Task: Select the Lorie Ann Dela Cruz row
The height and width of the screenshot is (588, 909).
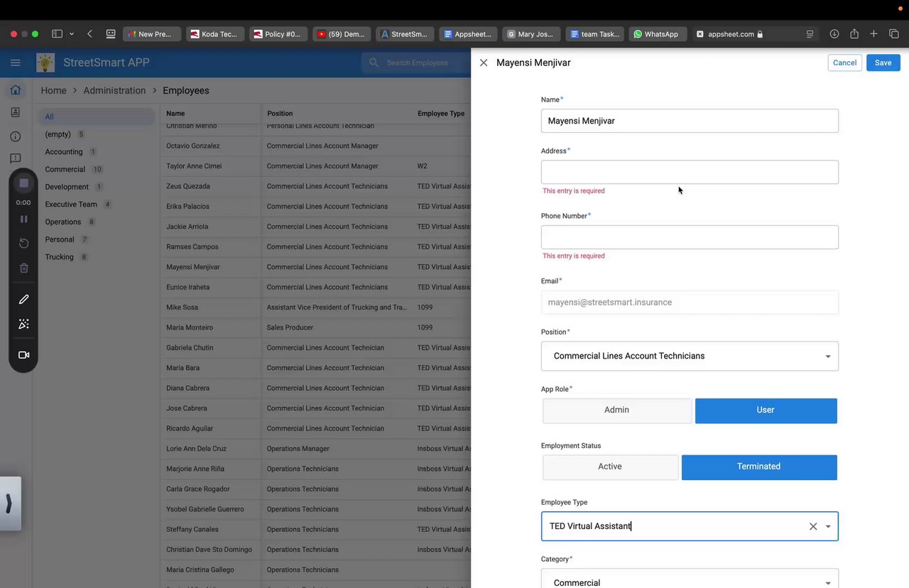Action: (x=316, y=449)
